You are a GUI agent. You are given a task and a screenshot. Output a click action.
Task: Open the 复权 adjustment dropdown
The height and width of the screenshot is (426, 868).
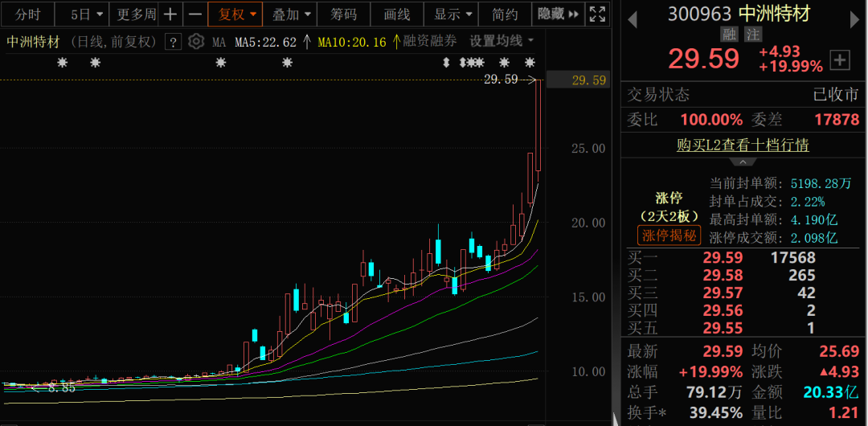(x=235, y=14)
